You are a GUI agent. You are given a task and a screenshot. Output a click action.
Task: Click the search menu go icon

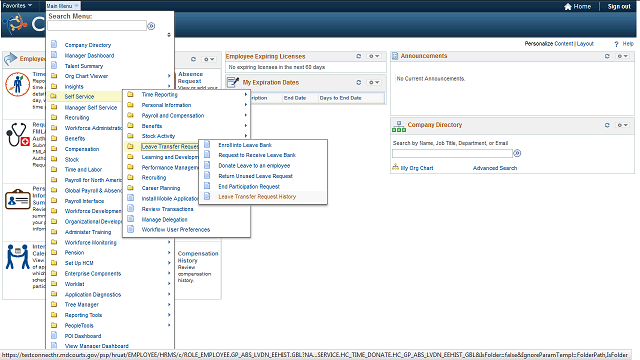151,26
